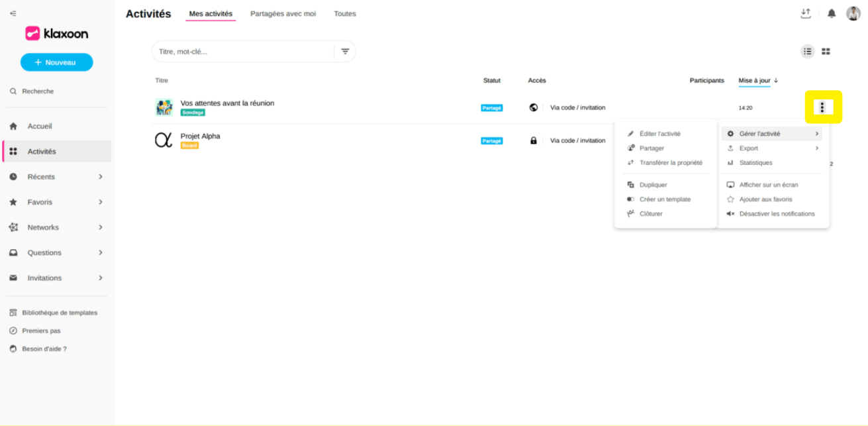Open the import/export icon in top bar
This screenshot has height=426, width=868.
(x=806, y=13)
